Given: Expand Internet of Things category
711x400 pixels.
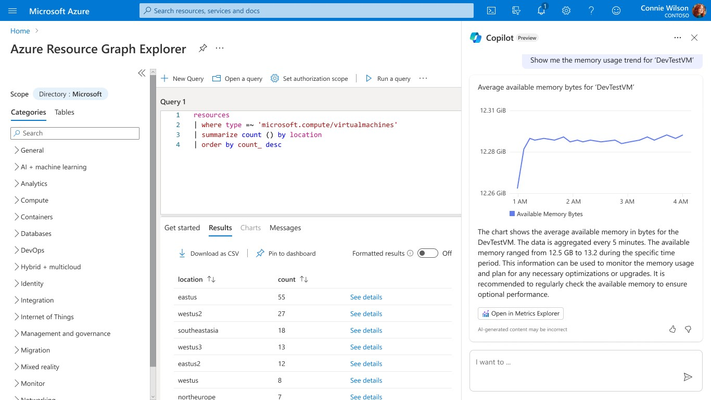Looking at the screenshot, I should click(x=16, y=317).
